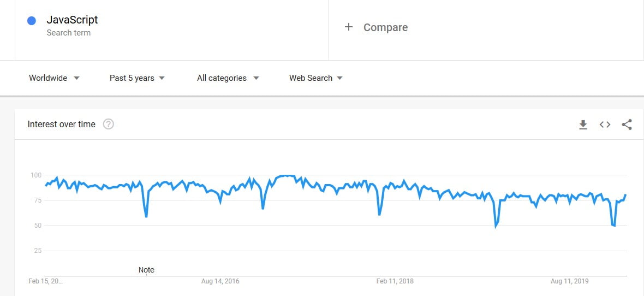The image size is (644, 296).
Task: Change the Web Search type dropdown
Action: (x=315, y=78)
